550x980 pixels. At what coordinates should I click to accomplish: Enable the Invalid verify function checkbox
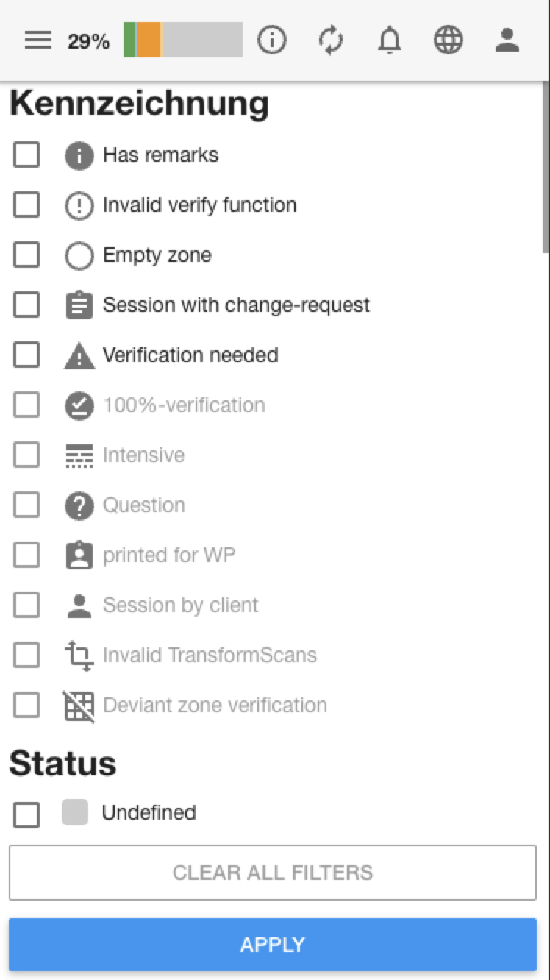coord(26,205)
